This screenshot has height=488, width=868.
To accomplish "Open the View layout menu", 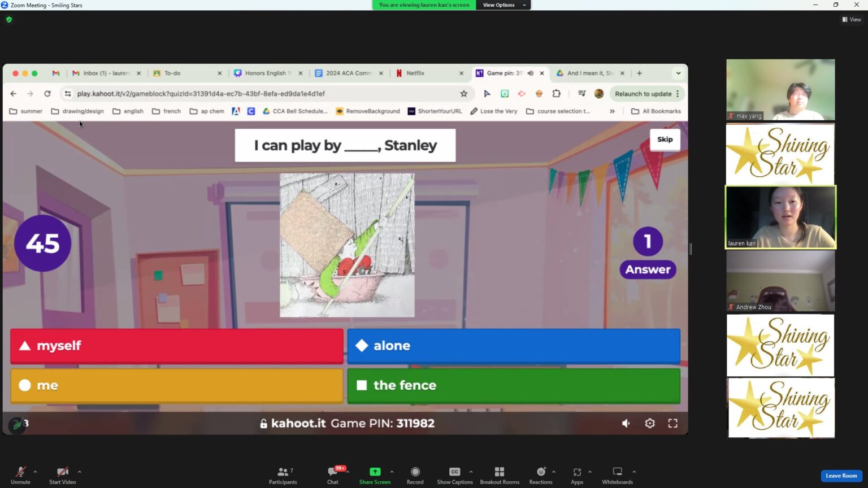I will (x=852, y=19).
